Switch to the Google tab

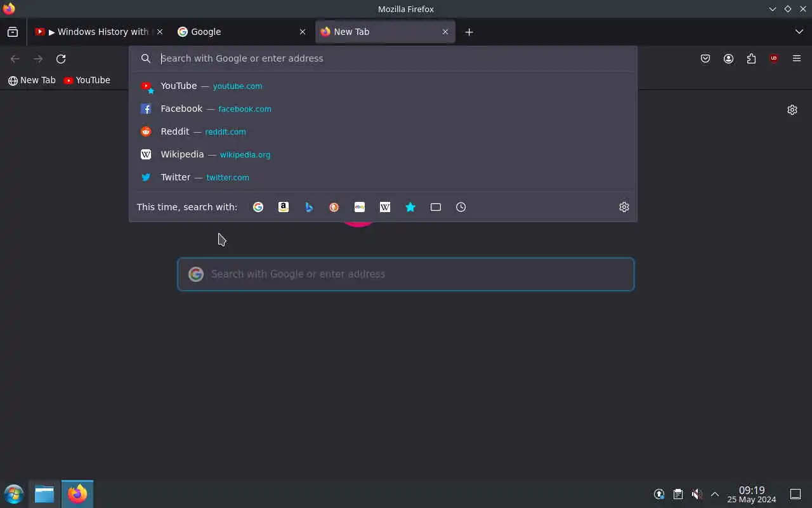pos(241,32)
